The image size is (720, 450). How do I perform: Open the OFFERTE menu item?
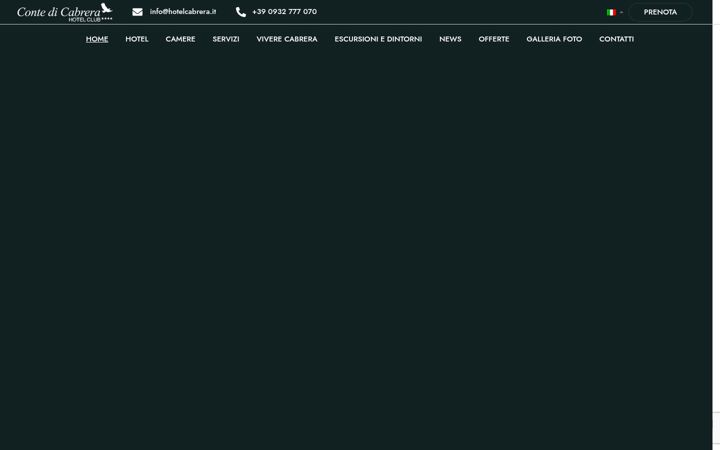tap(494, 39)
